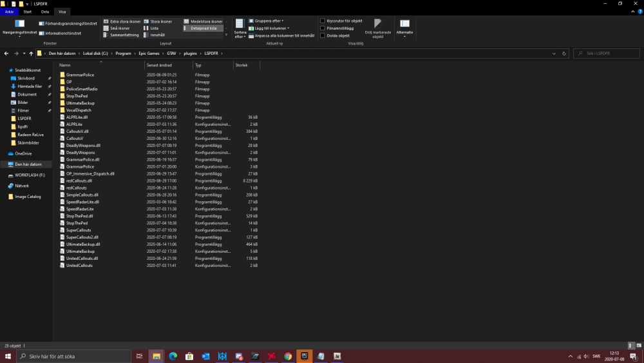
Task: Open the Arkiv menu
Action: [9, 12]
